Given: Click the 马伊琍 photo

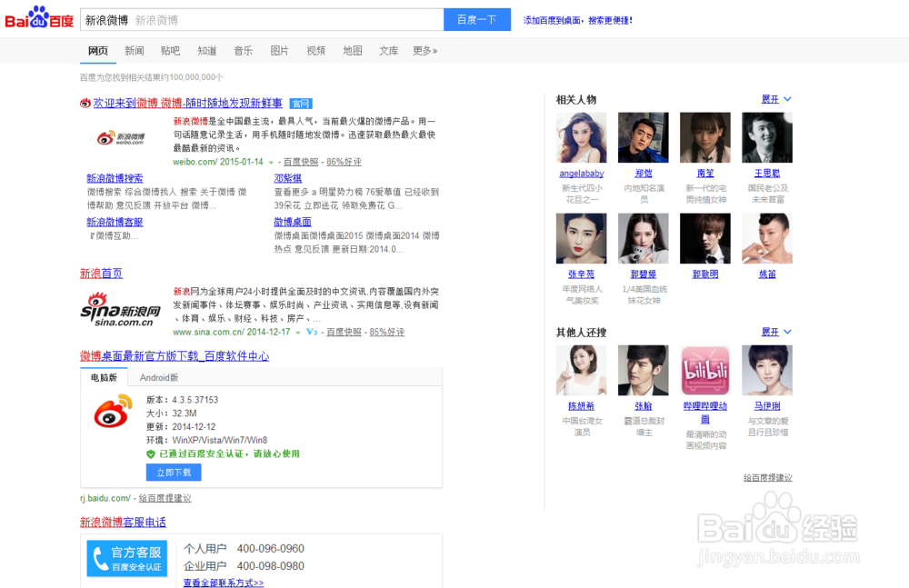Looking at the screenshot, I should coord(767,371).
